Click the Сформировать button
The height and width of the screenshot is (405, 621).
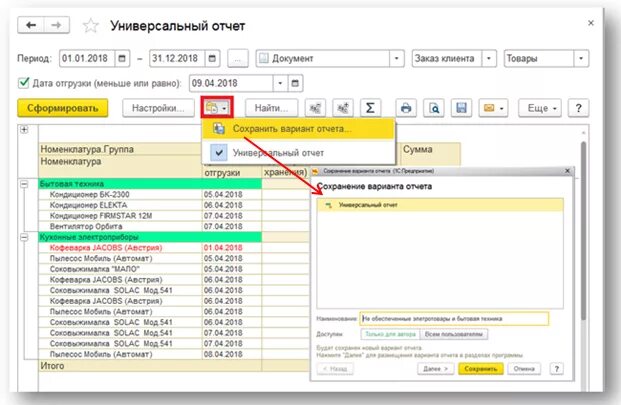pyautogui.click(x=63, y=108)
